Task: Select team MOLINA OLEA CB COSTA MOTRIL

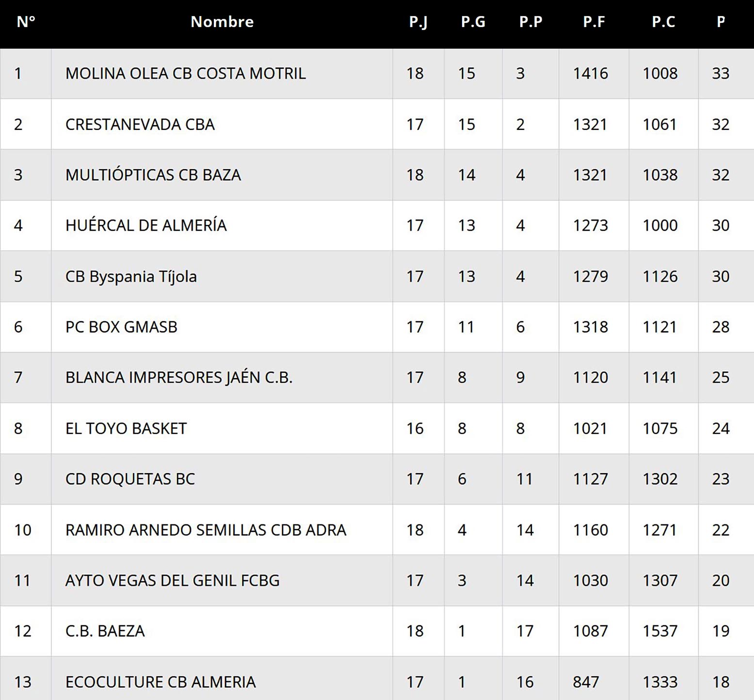Action: click(186, 74)
